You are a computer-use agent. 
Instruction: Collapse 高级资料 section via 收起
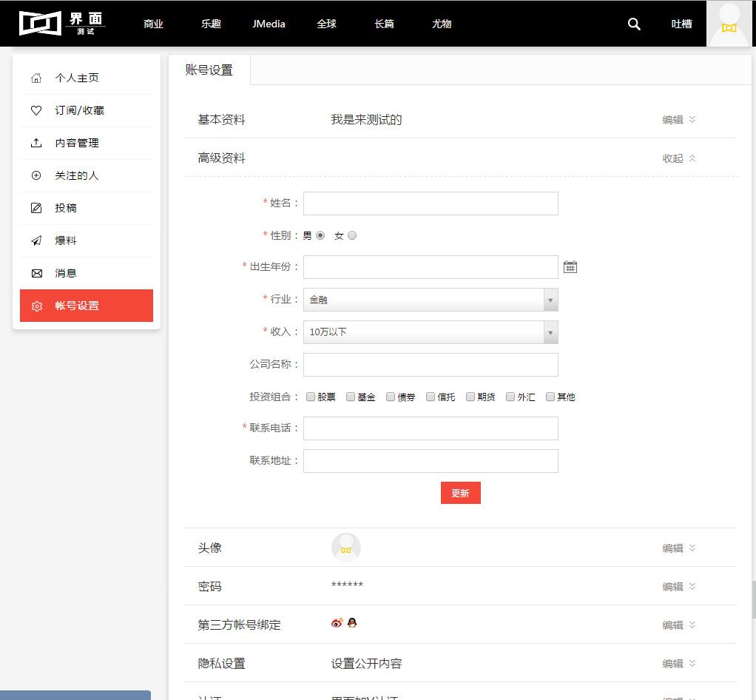pos(678,158)
